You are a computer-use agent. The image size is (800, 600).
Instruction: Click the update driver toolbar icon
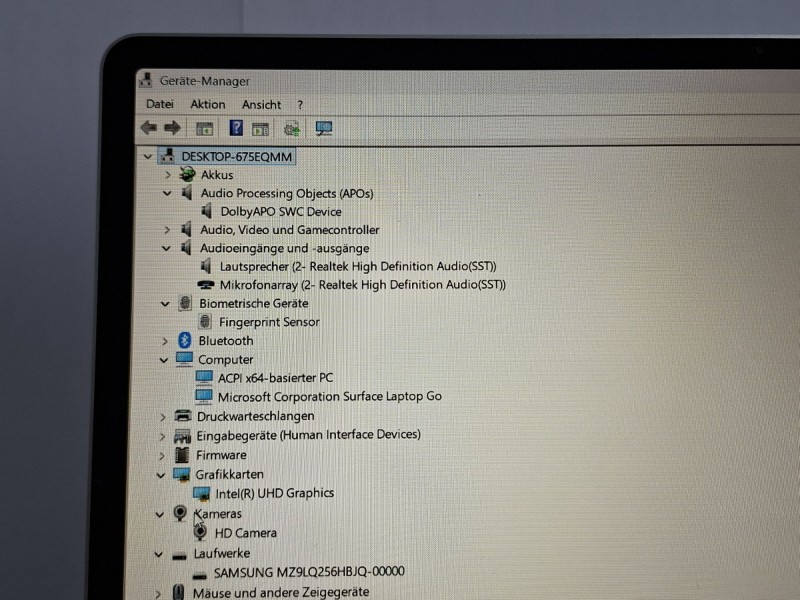[x=292, y=128]
